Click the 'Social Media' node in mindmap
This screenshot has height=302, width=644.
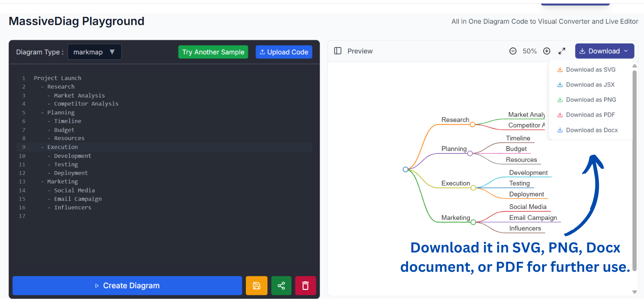click(x=528, y=207)
